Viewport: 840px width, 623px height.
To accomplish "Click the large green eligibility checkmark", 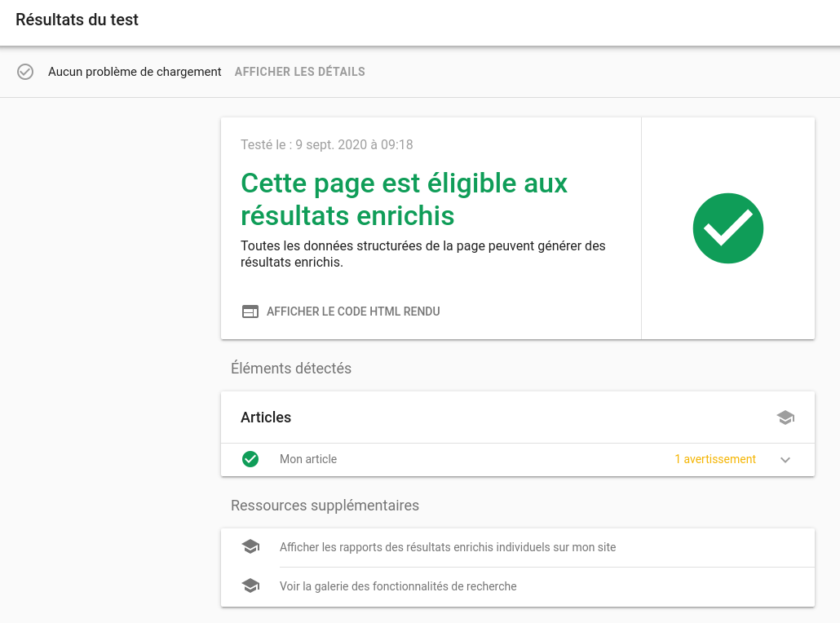I will [x=727, y=228].
